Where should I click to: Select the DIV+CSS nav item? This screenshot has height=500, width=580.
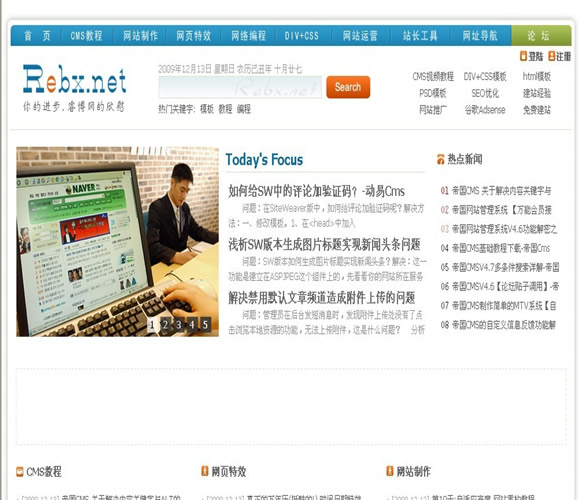click(301, 36)
